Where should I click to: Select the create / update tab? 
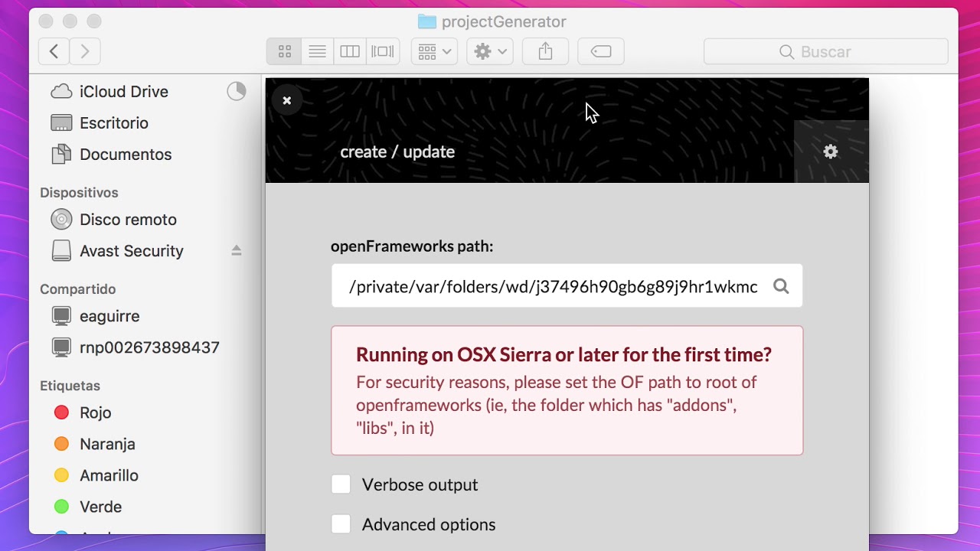[397, 152]
